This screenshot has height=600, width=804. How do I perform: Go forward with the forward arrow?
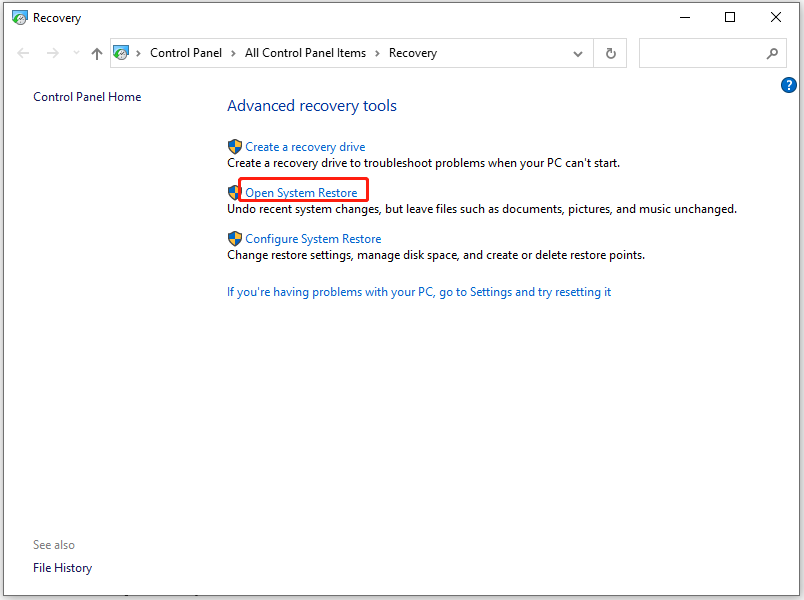click(52, 53)
